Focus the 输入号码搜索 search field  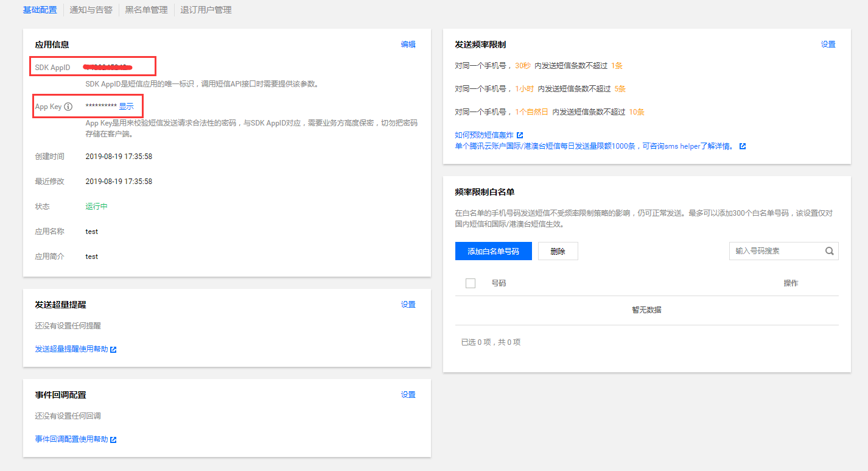coord(776,251)
